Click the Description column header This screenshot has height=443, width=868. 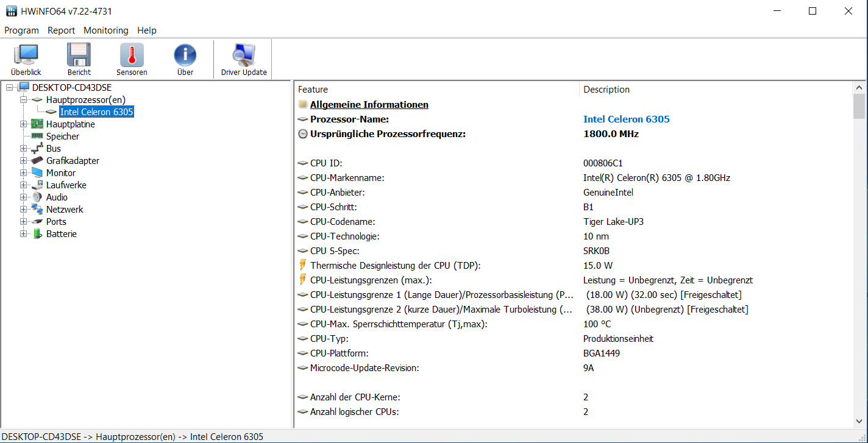click(x=607, y=90)
